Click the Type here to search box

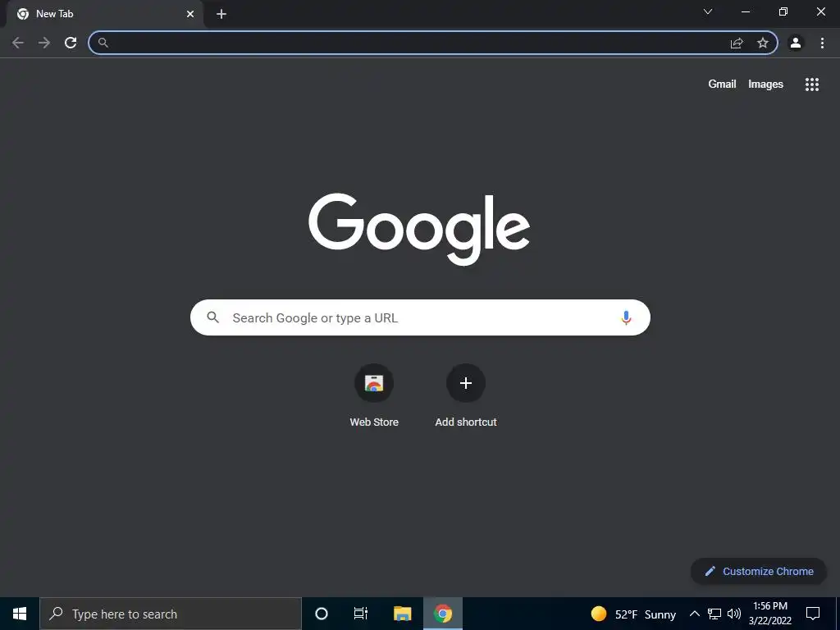(171, 614)
